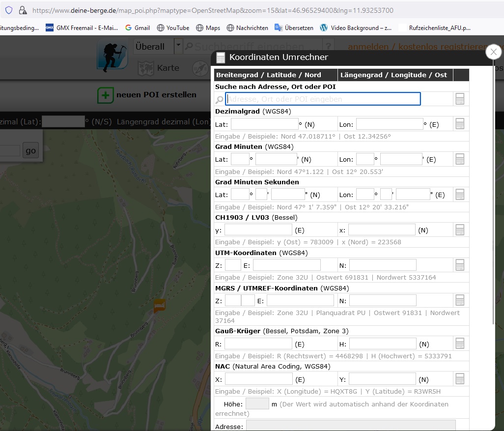This screenshot has height=431, width=504.
Task: Click the MGRS / UTMREF calculator icon
Action: pos(460,301)
